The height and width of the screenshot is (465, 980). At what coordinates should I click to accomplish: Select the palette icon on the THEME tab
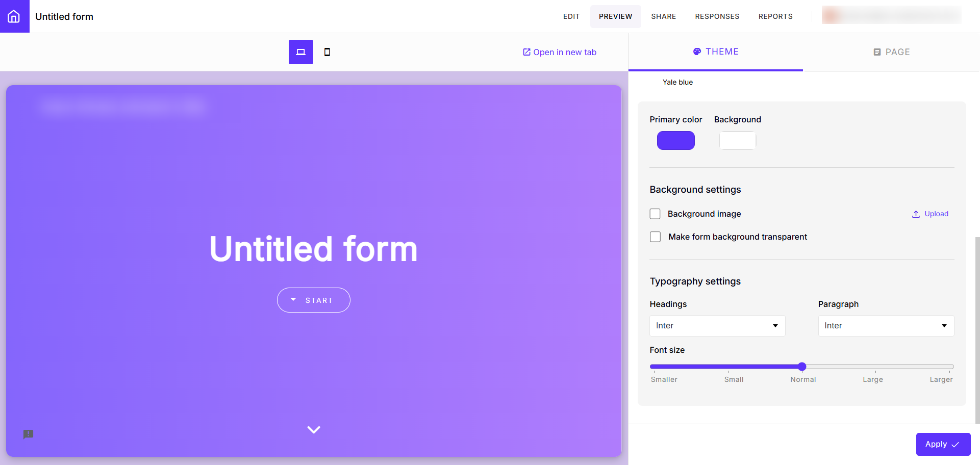coord(697,51)
